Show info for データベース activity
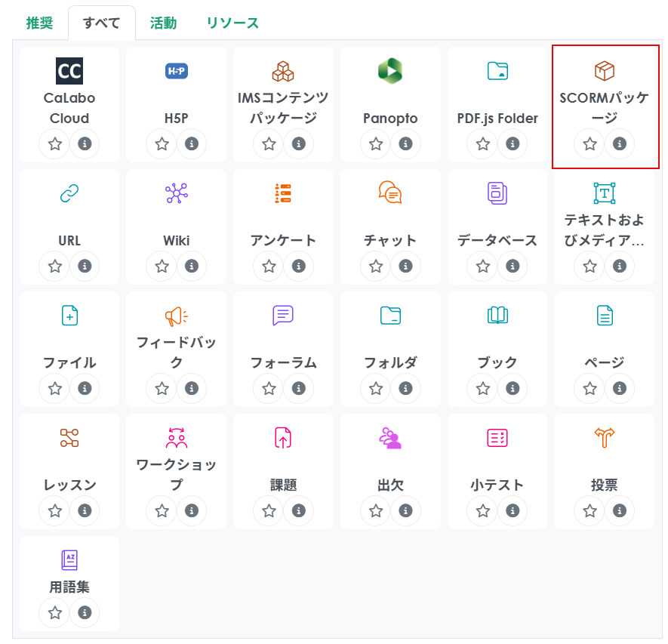Viewport: 668px width, 644px height. [x=513, y=266]
